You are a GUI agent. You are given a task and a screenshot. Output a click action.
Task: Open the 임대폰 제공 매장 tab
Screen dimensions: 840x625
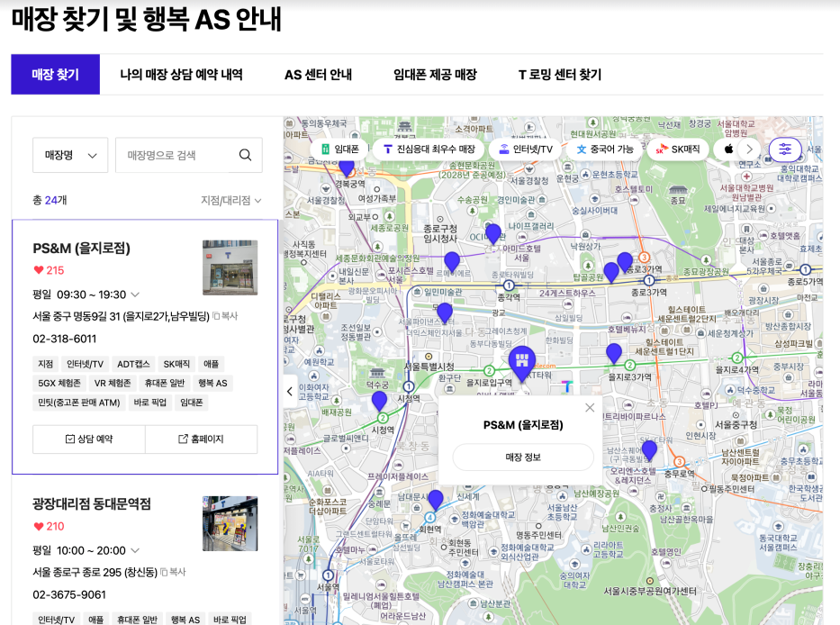(x=435, y=75)
